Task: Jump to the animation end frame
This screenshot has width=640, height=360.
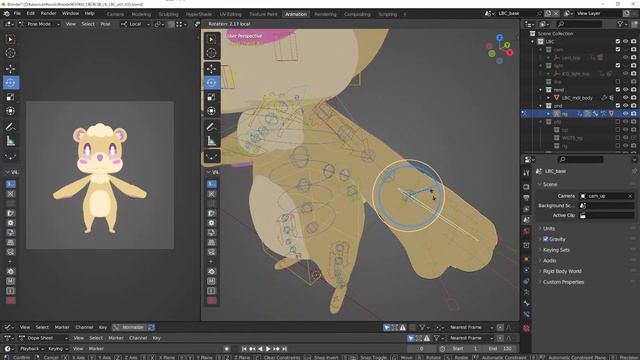Action: 284,349
